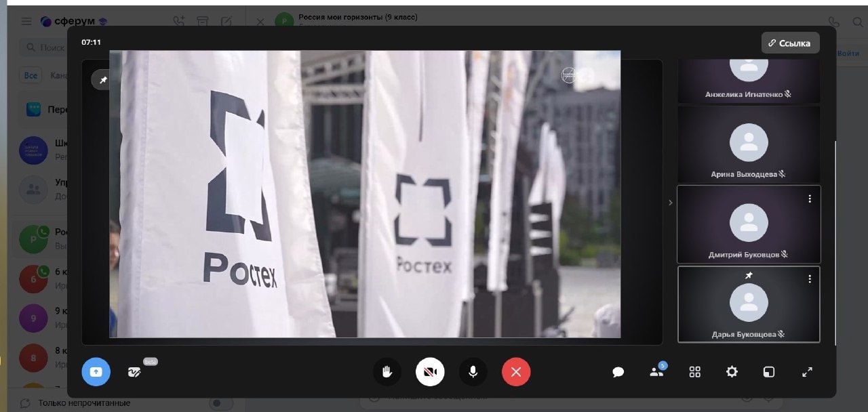Click the pin icon on Дарья Буковцова tile

749,276
